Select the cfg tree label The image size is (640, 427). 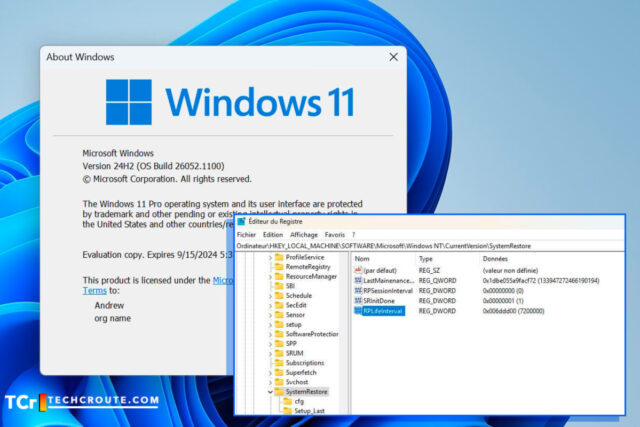[x=299, y=401]
